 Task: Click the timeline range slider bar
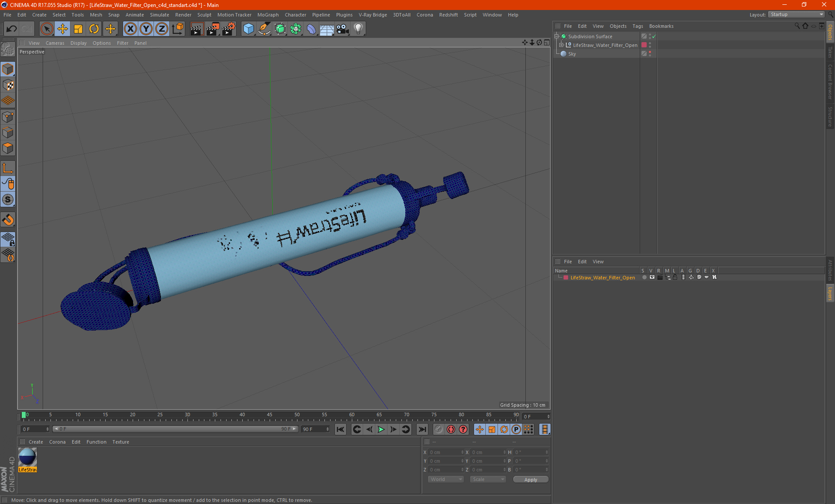click(175, 429)
